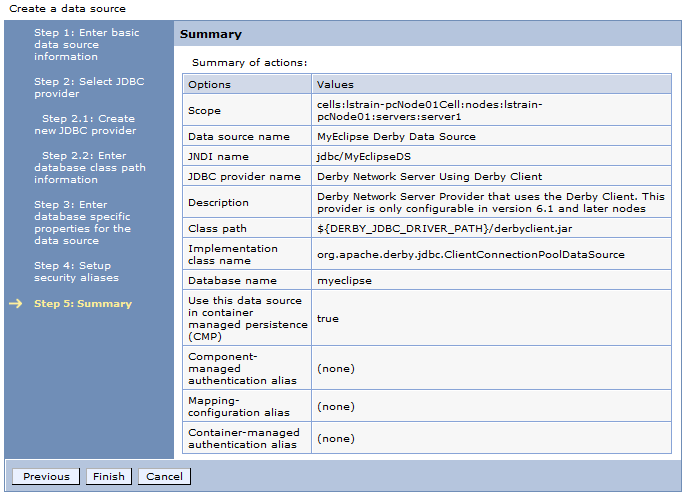Screen dimensions: 686x496
Task: Click the Summary section header
Action: [x=211, y=34]
